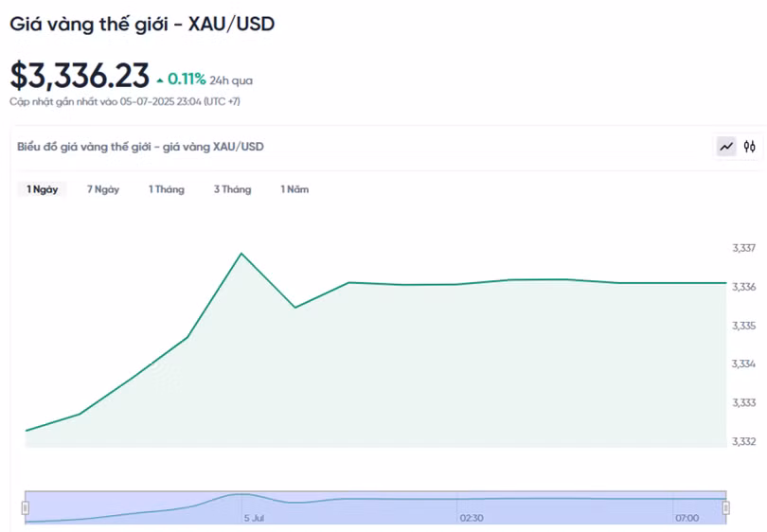Click the 0.11% change percentage
767x532 pixels.
(x=187, y=80)
